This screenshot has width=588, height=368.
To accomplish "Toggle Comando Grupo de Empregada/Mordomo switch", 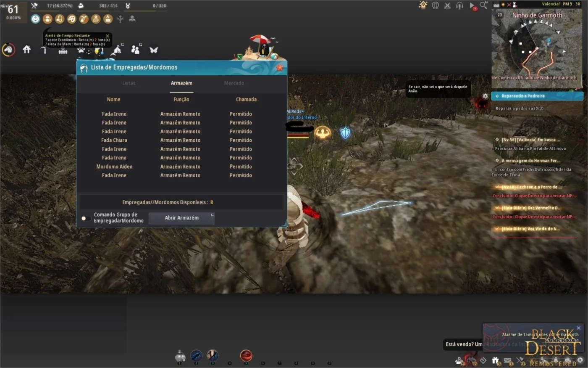I will (86, 218).
